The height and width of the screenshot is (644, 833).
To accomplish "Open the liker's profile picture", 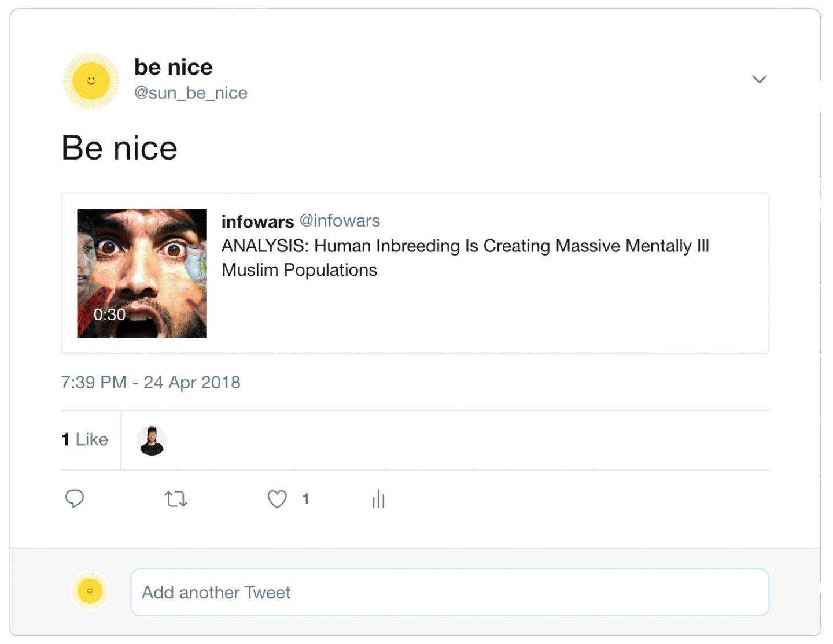I will tap(152, 441).
